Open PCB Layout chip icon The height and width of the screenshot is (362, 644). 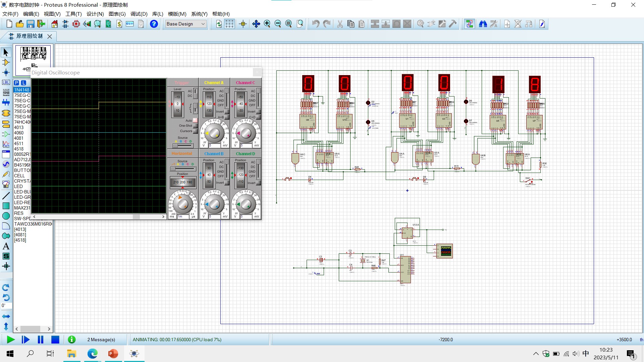(76, 24)
